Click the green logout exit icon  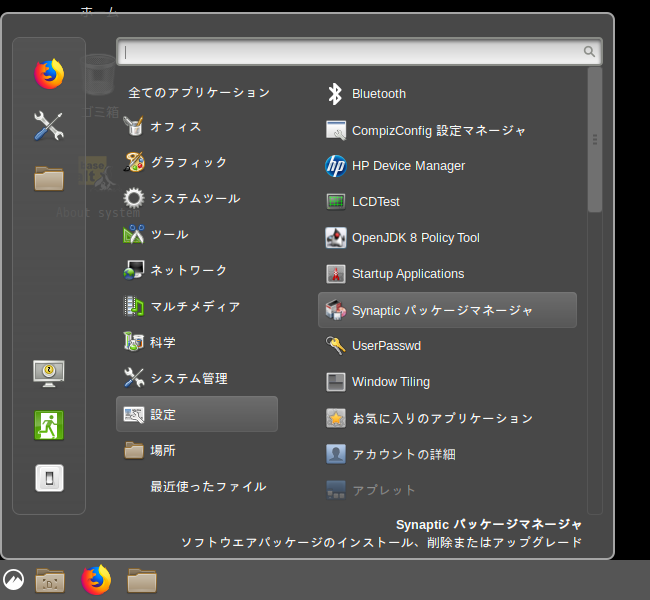coord(49,425)
